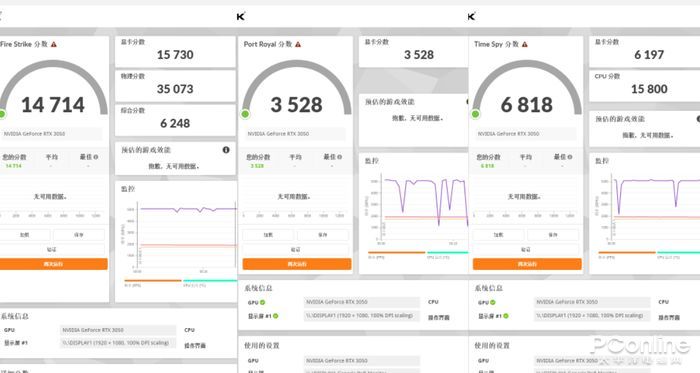Click the Fire Strike score 14 714

53,105
